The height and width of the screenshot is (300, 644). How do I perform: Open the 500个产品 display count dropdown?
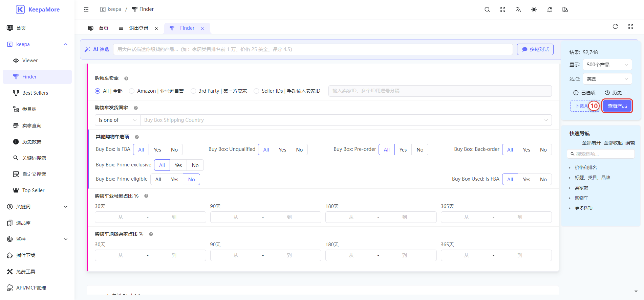pos(607,65)
